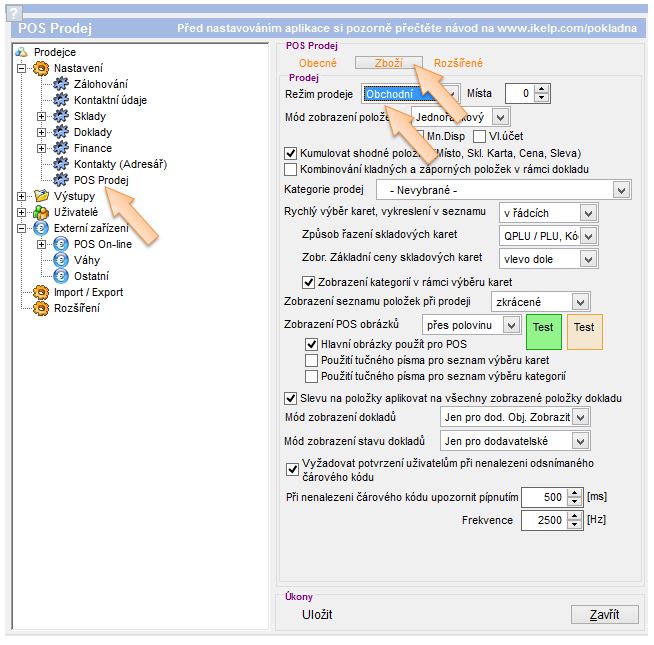Click Uložit to save settings
This screenshot has height=645, width=654.
[x=317, y=615]
